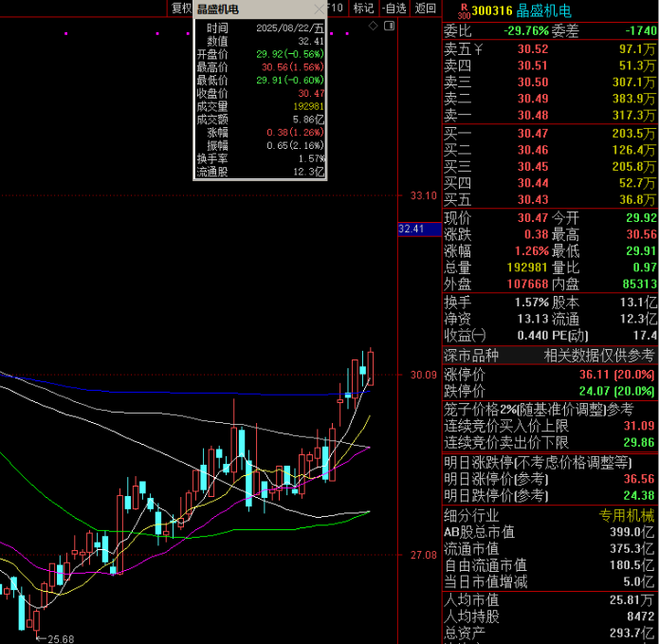Click the popup 振幅 value 0.65(2.16%)
659x644 pixels.
point(296,146)
